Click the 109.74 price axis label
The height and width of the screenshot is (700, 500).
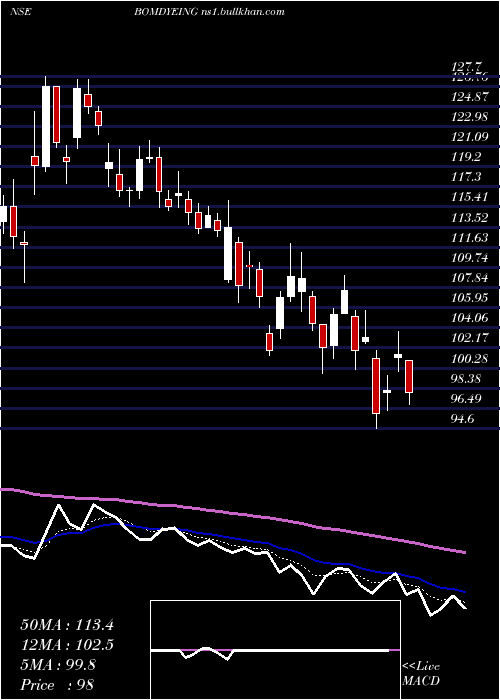point(470,258)
